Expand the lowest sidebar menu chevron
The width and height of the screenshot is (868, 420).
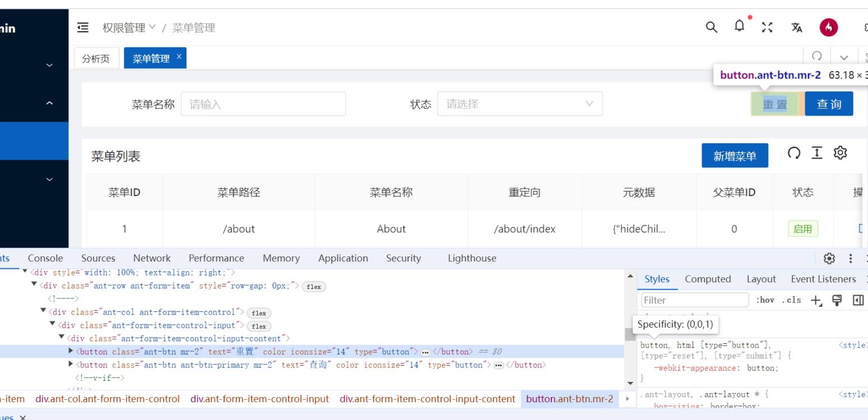coord(49,180)
